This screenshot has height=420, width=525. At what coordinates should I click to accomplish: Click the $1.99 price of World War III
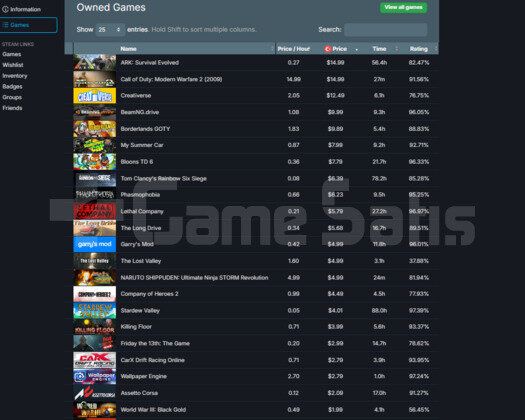[335, 410]
